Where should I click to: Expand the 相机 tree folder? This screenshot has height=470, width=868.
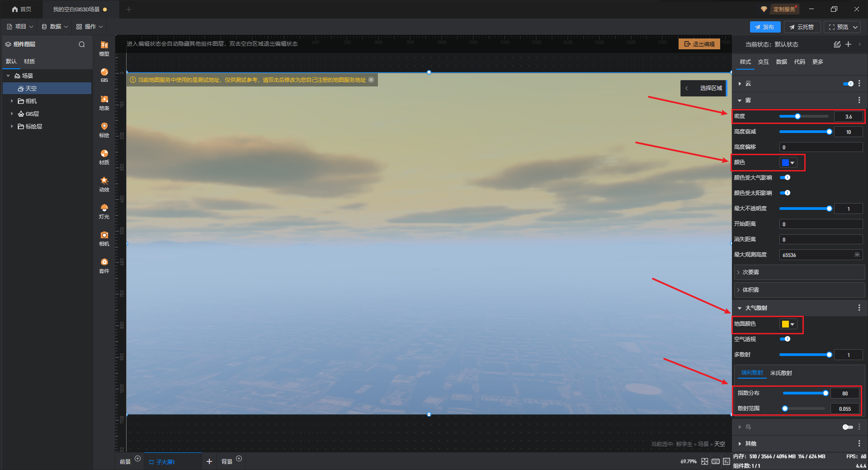coord(12,101)
